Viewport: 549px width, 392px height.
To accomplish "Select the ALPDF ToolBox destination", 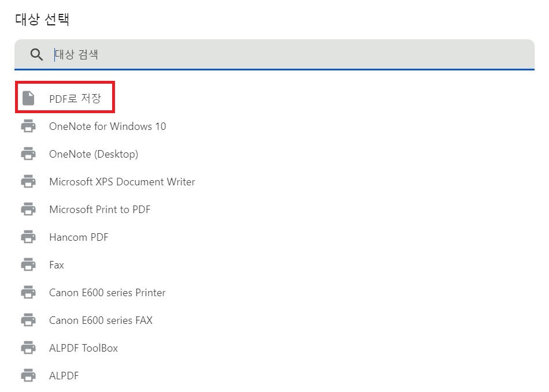I will tap(83, 348).
